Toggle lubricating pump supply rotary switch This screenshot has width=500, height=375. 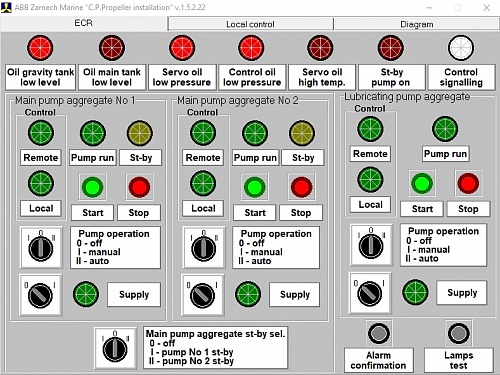click(x=370, y=293)
